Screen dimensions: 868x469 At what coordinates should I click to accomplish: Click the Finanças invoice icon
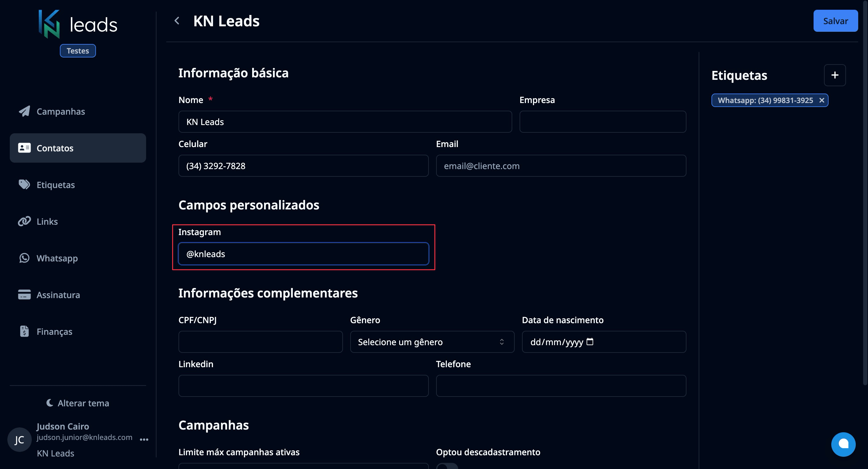[x=24, y=331]
